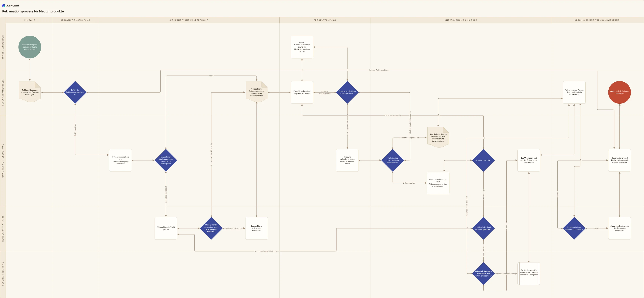
Task: Select 'Abschlussbericht mit den Befunden einreichen' box
Action: (620, 228)
